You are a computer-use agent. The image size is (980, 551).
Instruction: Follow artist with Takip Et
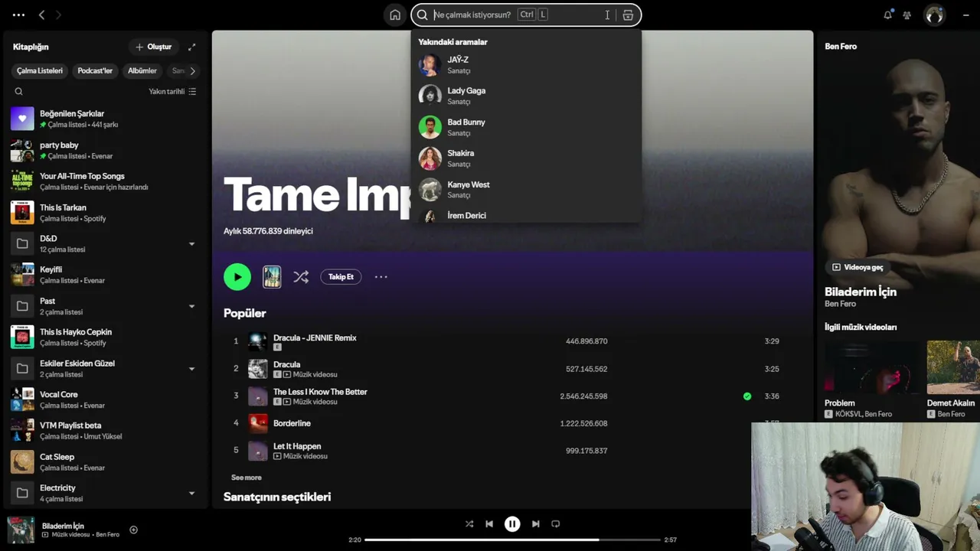341,277
